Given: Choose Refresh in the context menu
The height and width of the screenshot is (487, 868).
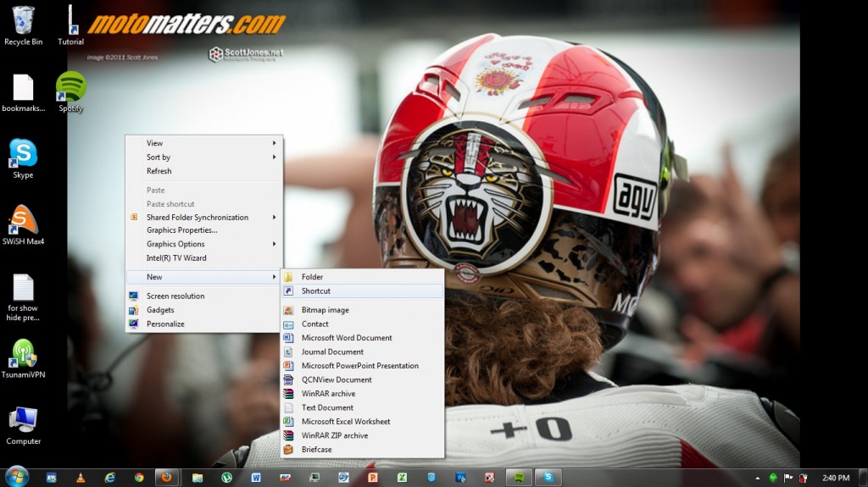Looking at the screenshot, I should 204,171.
